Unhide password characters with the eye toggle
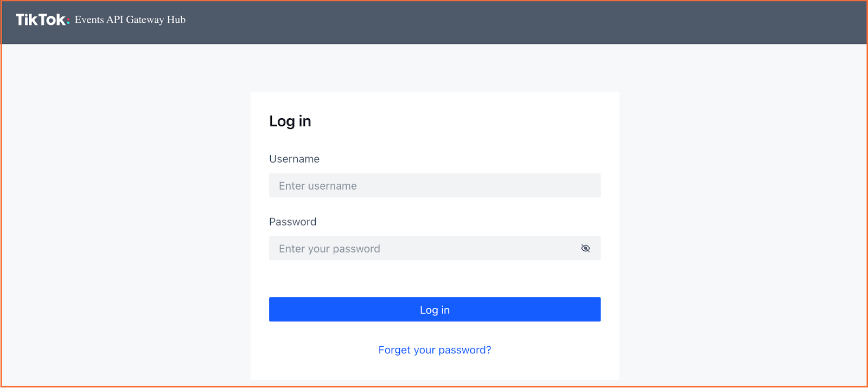The height and width of the screenshot is (388, 868). pyautogui.click(x=585, y=248)
